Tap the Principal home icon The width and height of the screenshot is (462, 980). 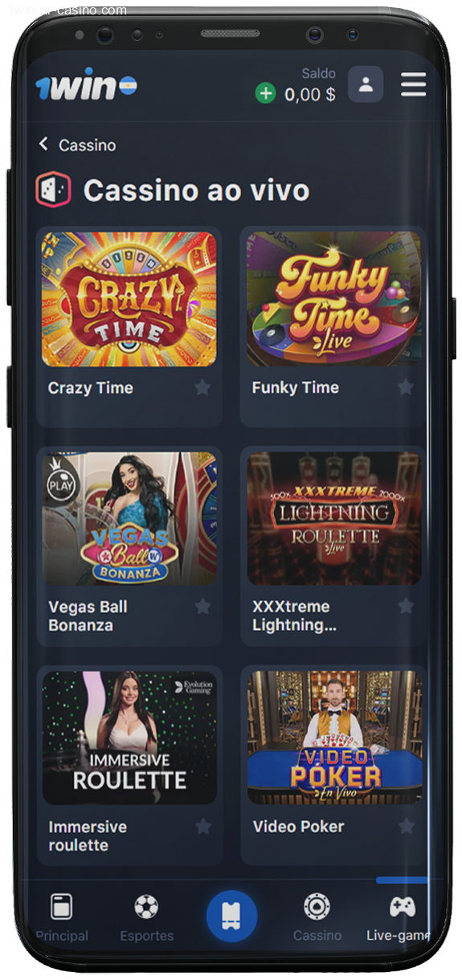pyautogui.click(x=61, y=907)
